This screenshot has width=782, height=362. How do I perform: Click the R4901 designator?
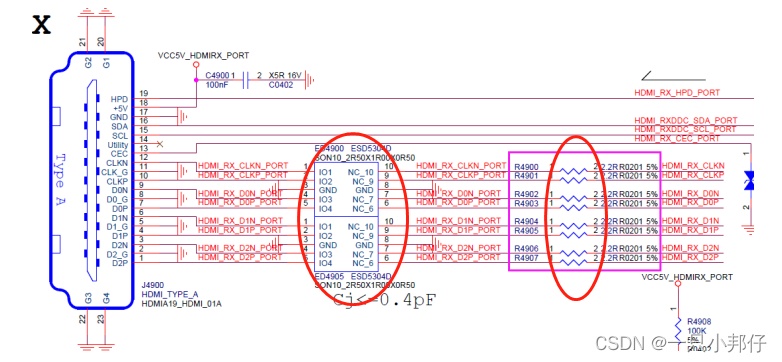point(527,176)
